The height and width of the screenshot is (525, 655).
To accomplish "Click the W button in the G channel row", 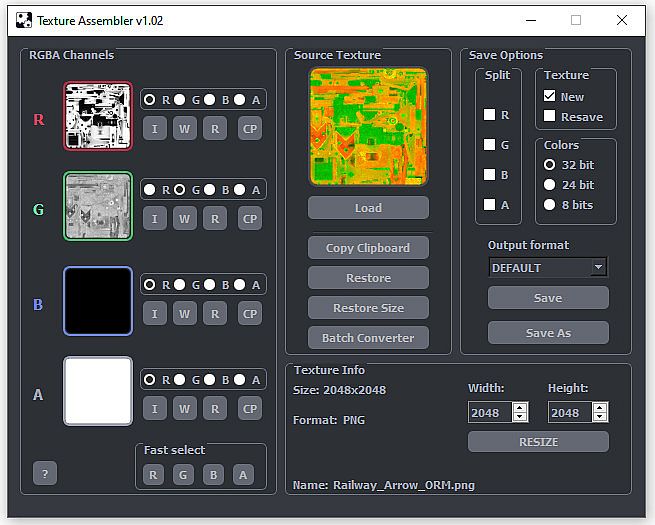I will (185, 218).
